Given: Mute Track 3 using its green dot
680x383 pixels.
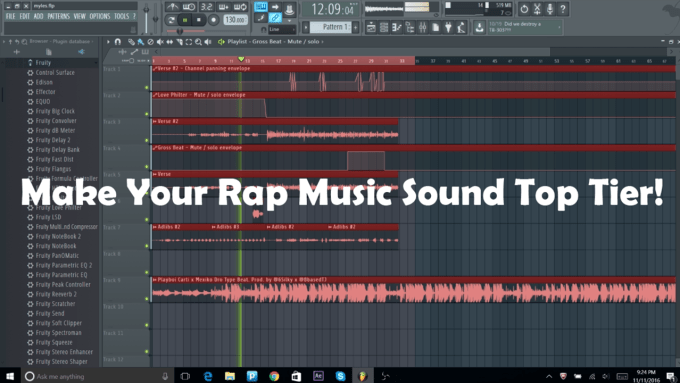Looking at the screenshot, I should point(147,141).
